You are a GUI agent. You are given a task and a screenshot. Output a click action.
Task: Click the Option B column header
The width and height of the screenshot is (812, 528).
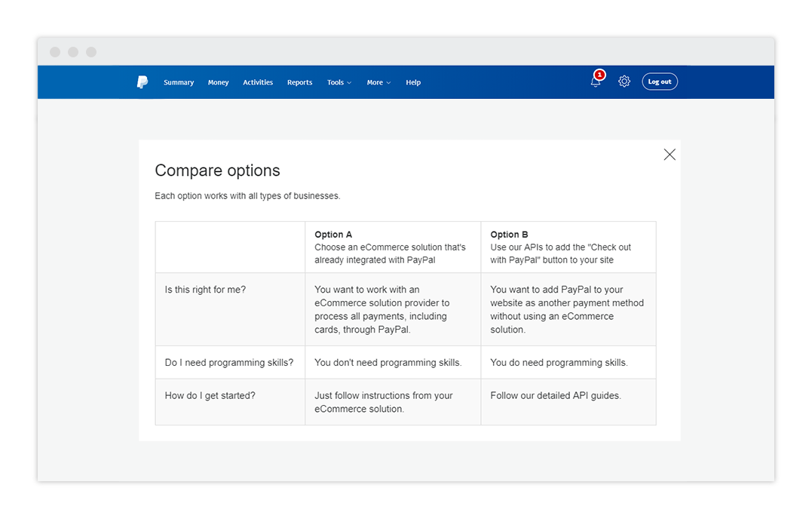pos(568,247)
